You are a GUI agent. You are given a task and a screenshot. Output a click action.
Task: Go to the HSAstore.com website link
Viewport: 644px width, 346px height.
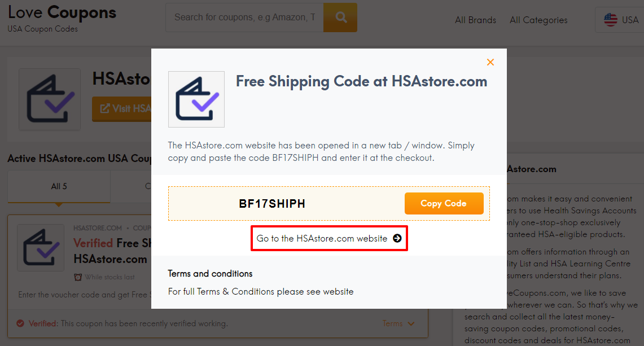point(329,238)
